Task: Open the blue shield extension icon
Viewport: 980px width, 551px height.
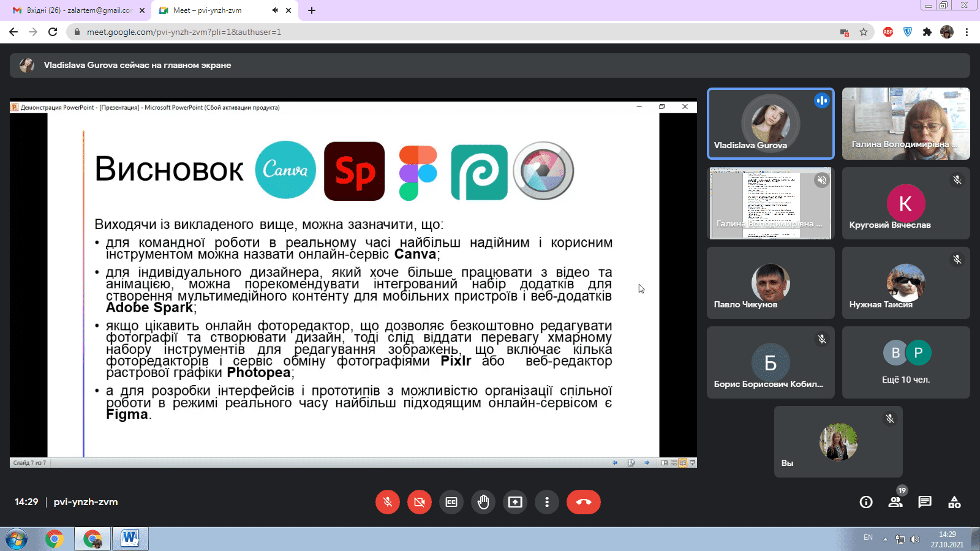Action: (x=908, y=32)
